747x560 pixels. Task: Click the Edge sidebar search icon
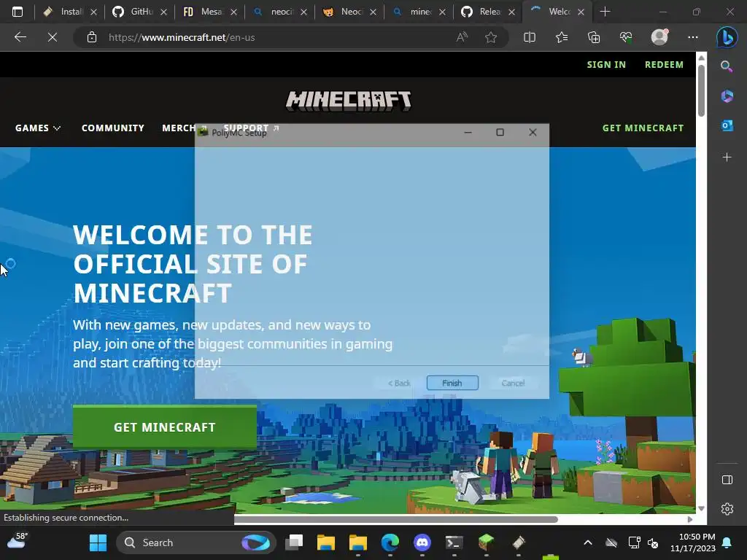coord(727,66)
